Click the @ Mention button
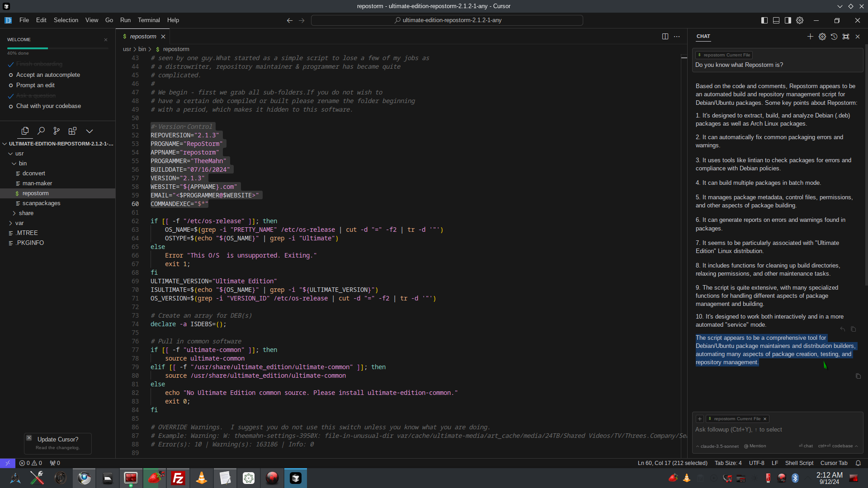Viewport: 868px width, 488px height. tap(755, 446)
